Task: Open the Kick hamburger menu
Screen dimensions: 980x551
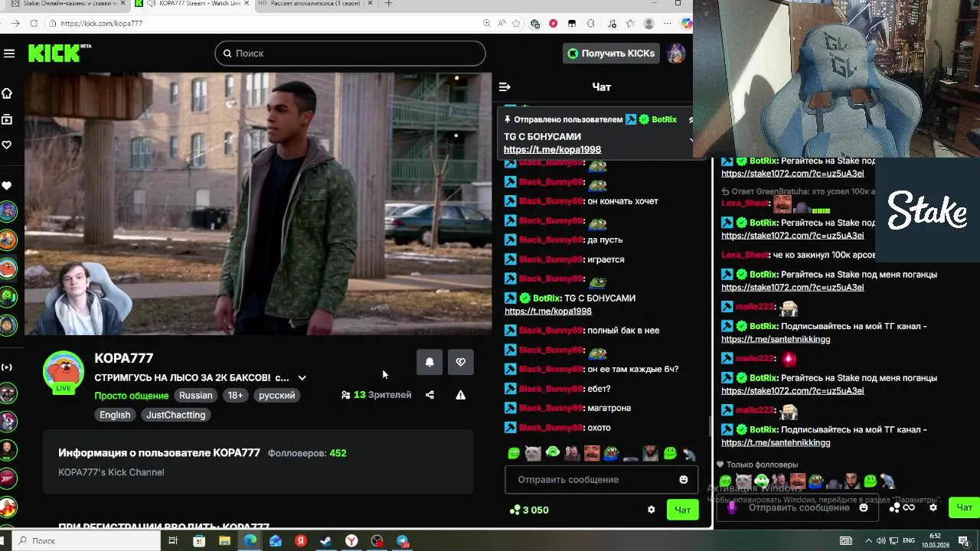Action: [9, 54]
